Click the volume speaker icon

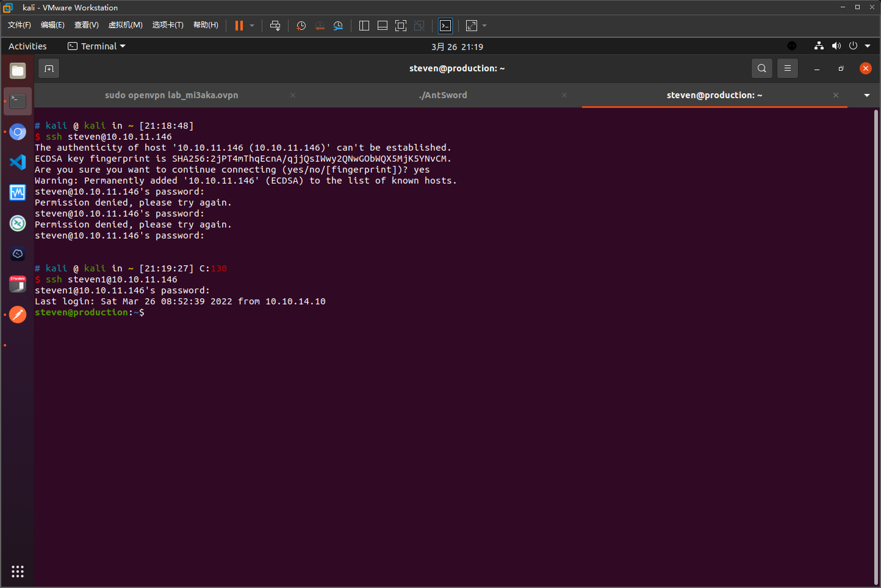pyautogui.click(x=836, y=46)
